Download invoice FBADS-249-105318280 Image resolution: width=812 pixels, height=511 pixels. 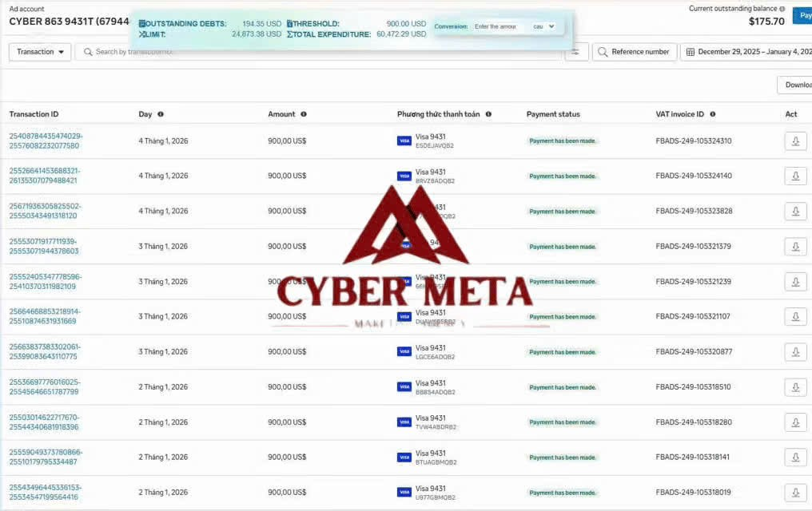tap(795, 422)
